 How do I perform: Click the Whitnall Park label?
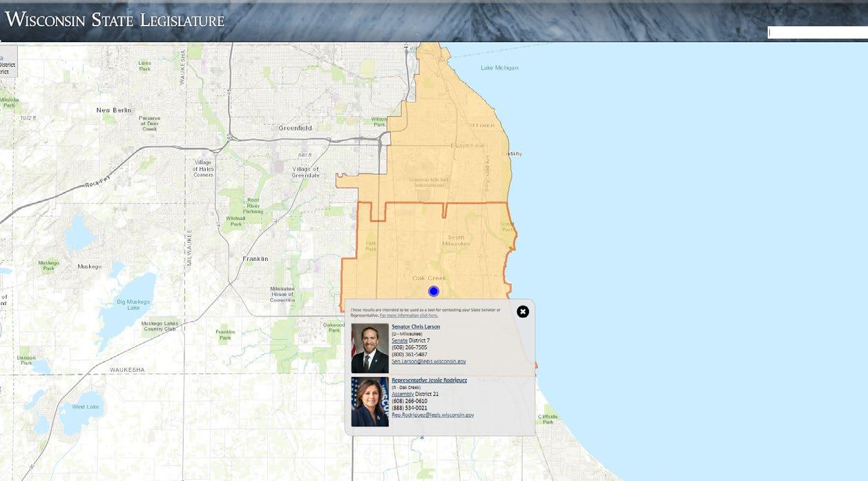pyautogui.click(x=235, y=222)
